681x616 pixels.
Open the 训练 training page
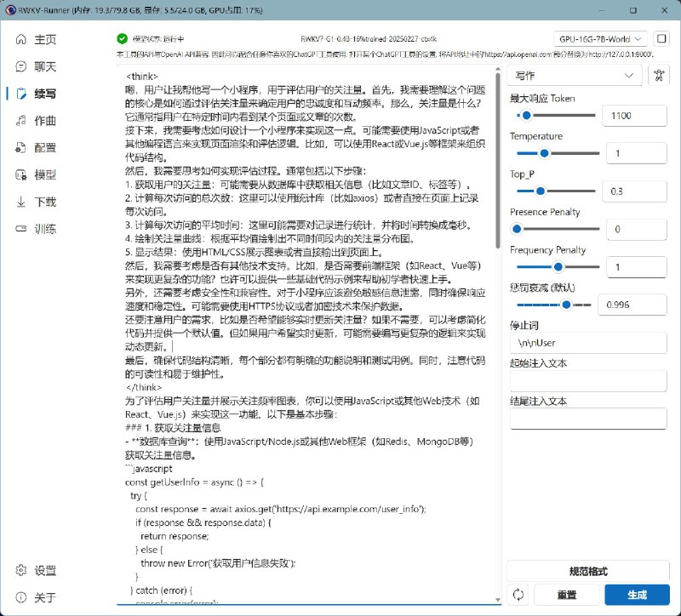point(37,229)
